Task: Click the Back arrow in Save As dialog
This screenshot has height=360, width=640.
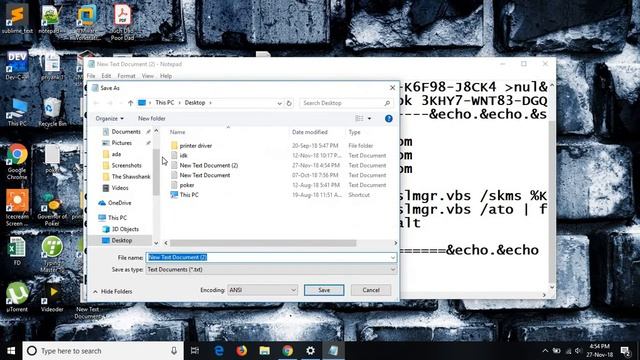Action: tap(96, 103)
